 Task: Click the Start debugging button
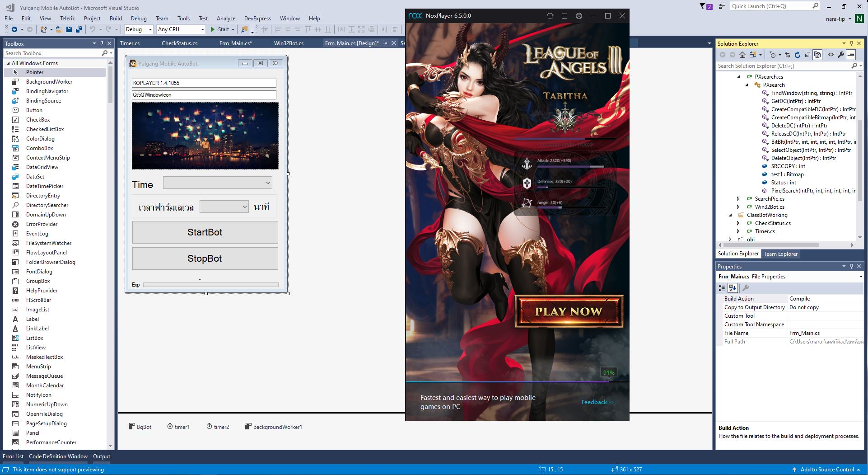(219, 29)
